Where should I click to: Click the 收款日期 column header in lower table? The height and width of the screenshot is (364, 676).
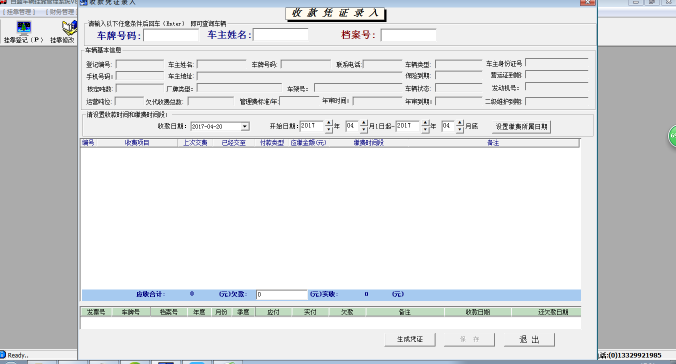click(x=478, y=312)
